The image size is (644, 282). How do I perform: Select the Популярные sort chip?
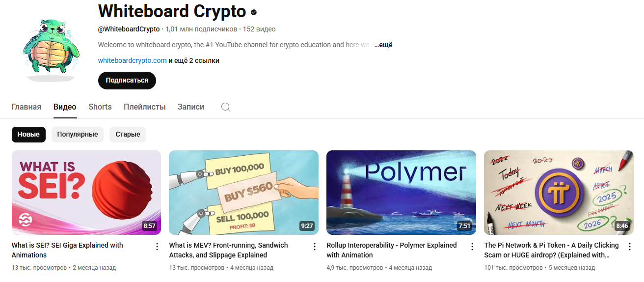[x=78, y=134]
